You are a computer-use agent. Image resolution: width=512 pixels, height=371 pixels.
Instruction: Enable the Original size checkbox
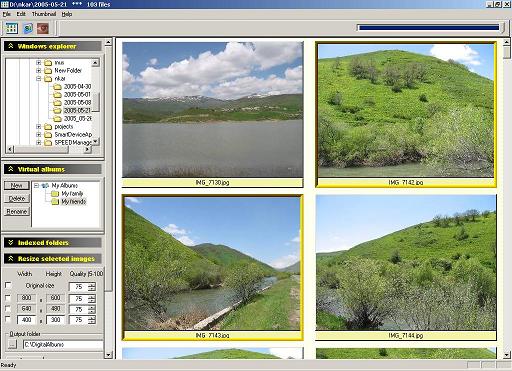coord(8,285)
